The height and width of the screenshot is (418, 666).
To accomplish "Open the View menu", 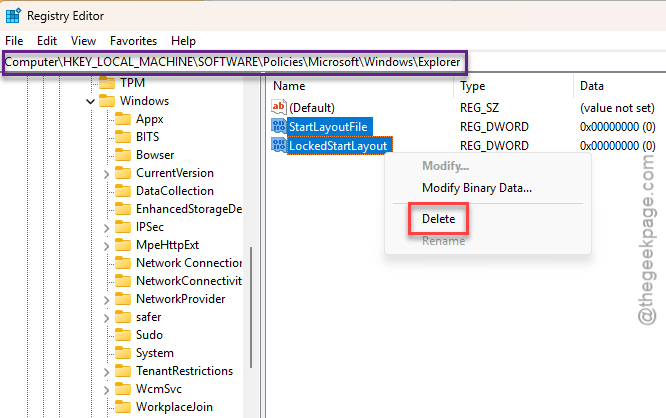I will point(83,41).
